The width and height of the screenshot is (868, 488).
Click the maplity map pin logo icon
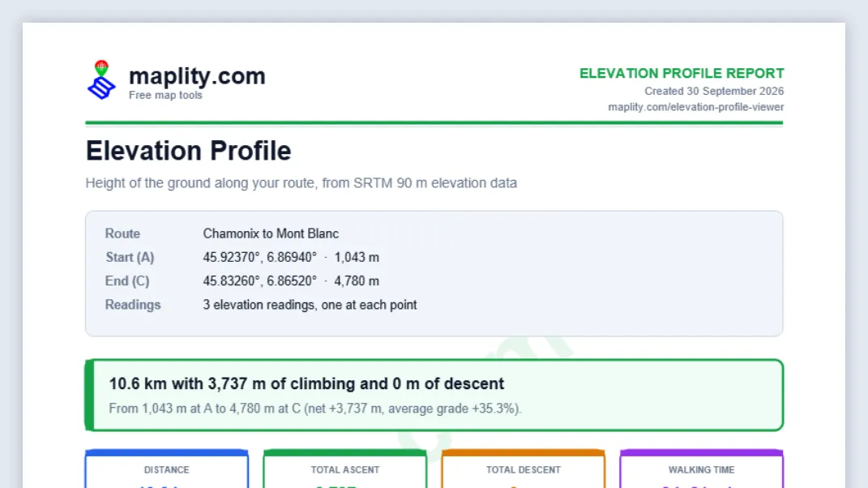tap(101, 79)
